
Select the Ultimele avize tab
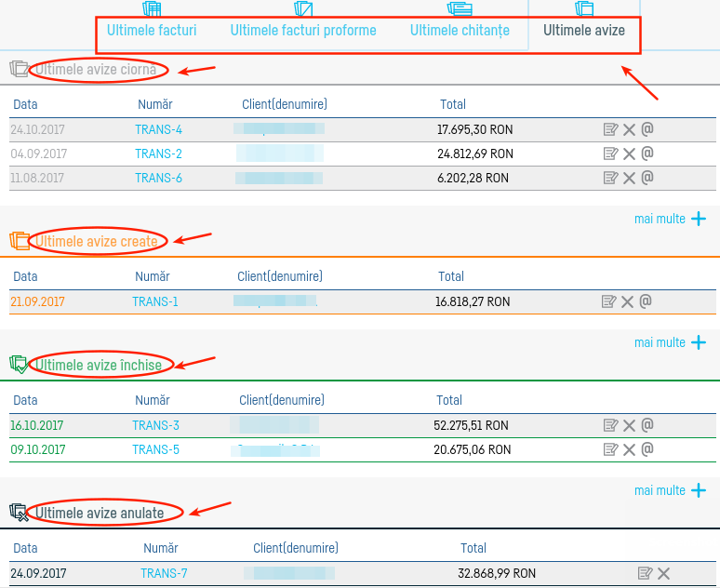[584, 31]
